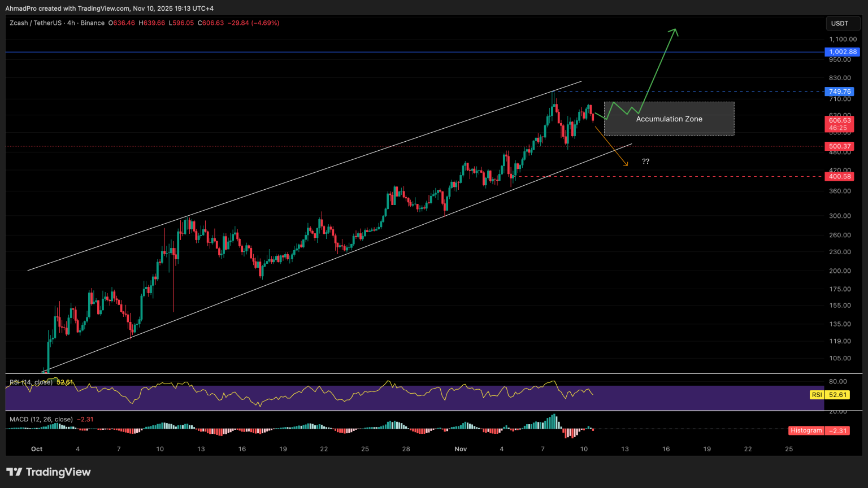Select the blue 749.76 price label
The width and height of the screenshot is (868, 488).
839,91
